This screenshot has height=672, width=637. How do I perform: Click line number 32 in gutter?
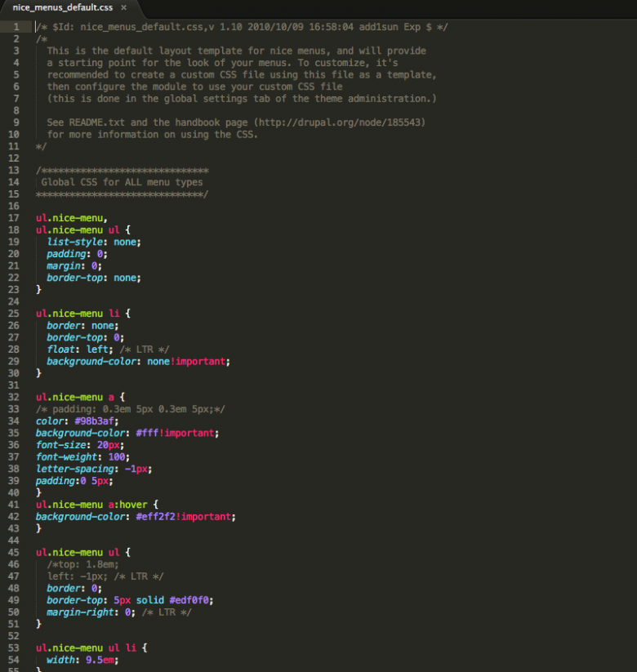(14, 398)
